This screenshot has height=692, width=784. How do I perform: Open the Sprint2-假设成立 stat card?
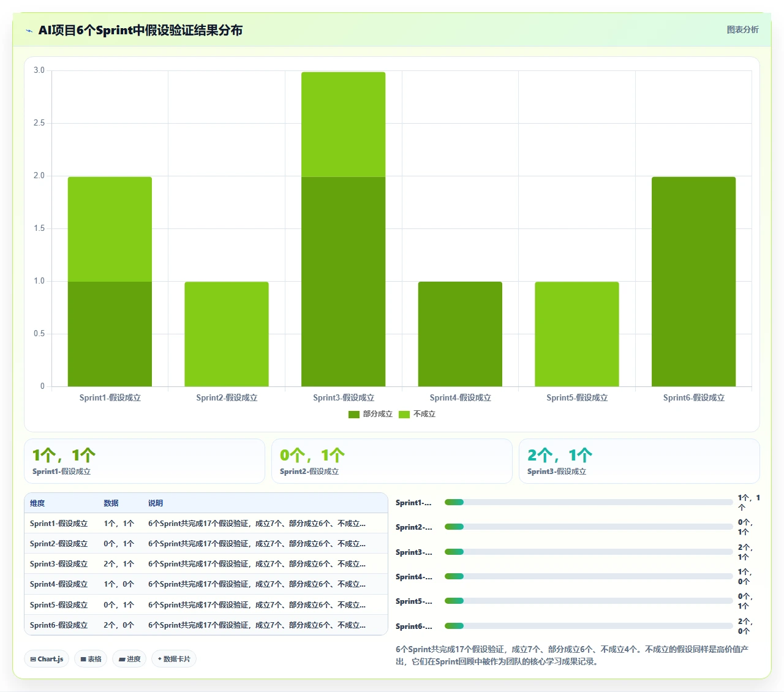click(392, 461)
